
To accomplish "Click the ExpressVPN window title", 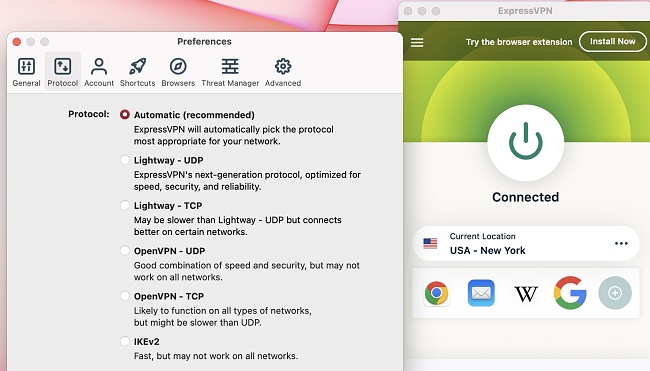I will click(x=525, y=11).
